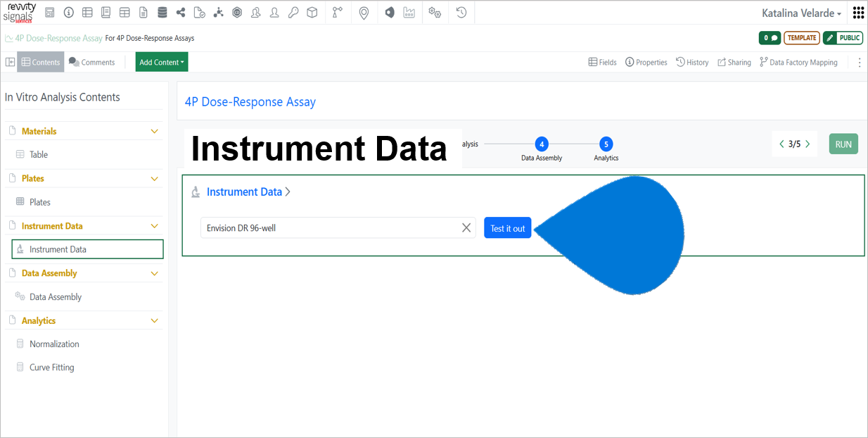Viewport: 868px width, 438px height.
Task: Switch to the Comments tab
Action: pos(91,62)
